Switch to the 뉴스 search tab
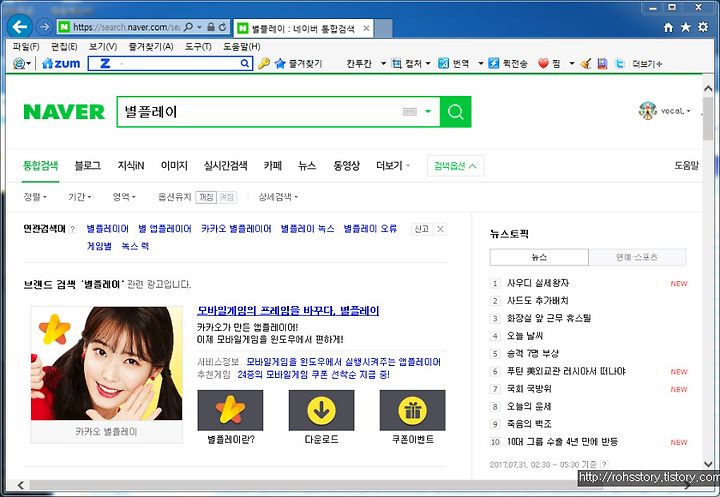Viewport: 720px width, 497px height. coord(307,165)
